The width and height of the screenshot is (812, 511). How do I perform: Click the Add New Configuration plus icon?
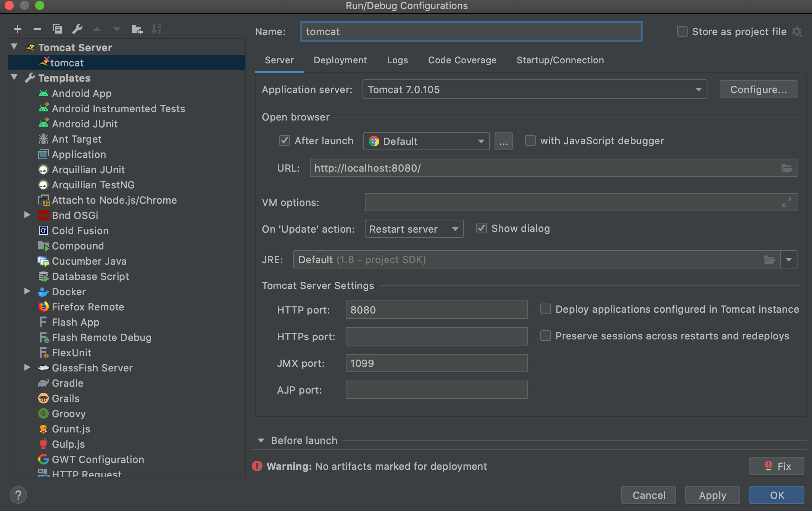[18, 29]
